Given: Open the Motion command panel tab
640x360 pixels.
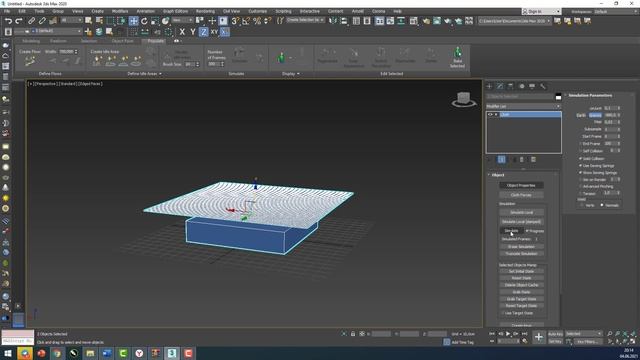Looking at the screenshot, I should (x=522, y=86).
